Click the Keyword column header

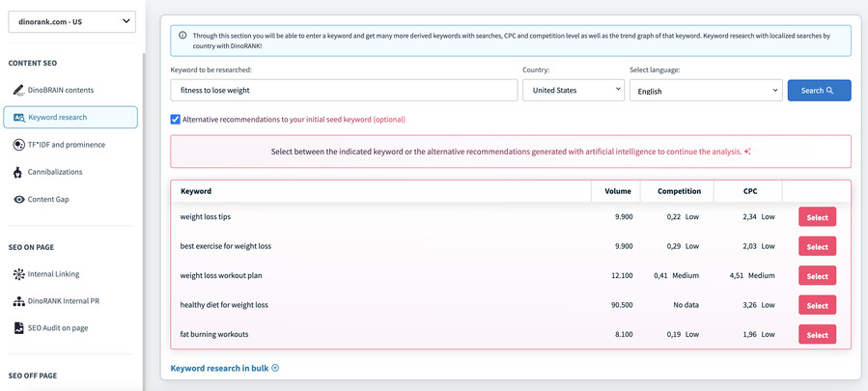click(x=196, y=191)
